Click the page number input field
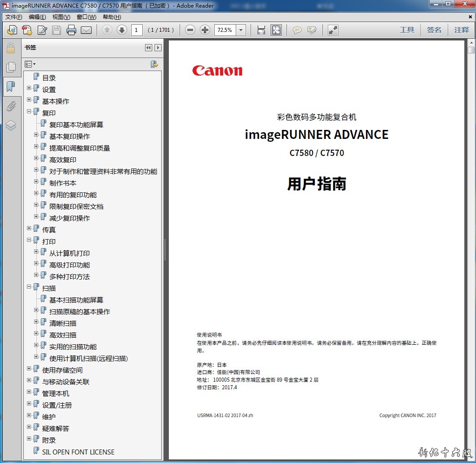The image size is (476, 463). [x=137, y=30]
